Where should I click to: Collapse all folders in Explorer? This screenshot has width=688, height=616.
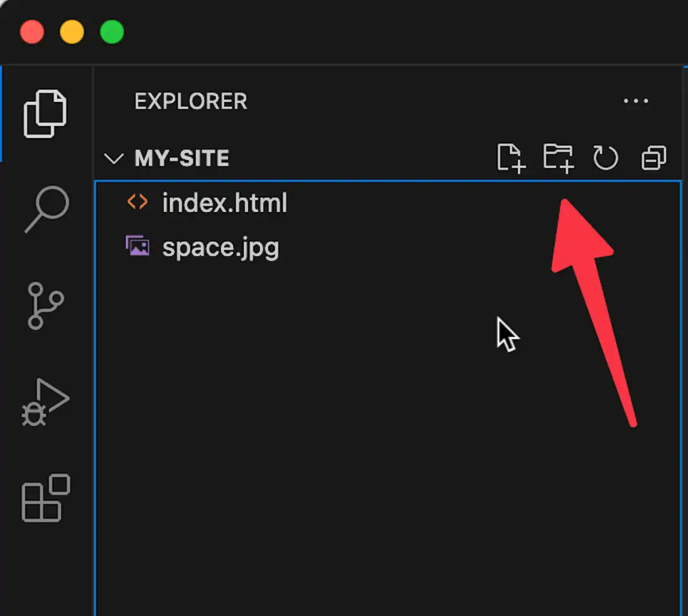click(x=654, y=158)
